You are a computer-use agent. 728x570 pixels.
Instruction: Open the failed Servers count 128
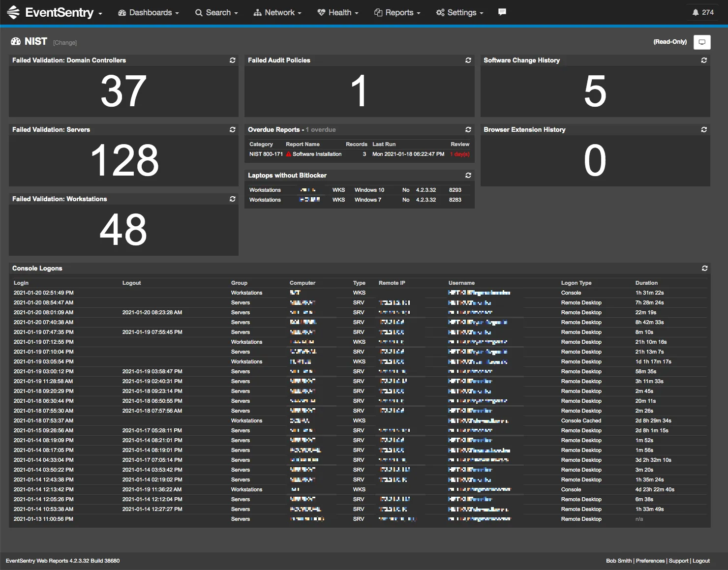pyautogui.click(x=124, y=161)
